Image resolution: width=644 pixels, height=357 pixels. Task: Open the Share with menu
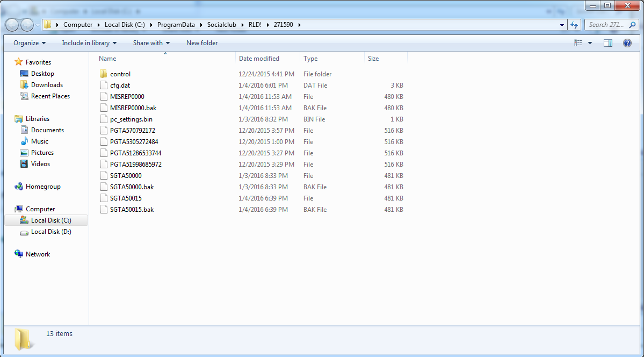pos(151,43)
